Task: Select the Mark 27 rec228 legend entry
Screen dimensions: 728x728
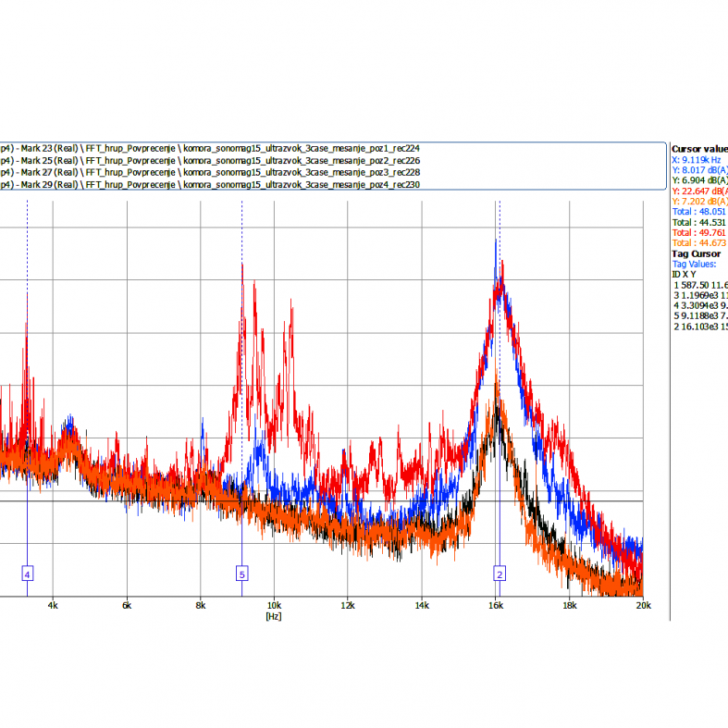Action: pyautogui.click(x=213, y=172)
